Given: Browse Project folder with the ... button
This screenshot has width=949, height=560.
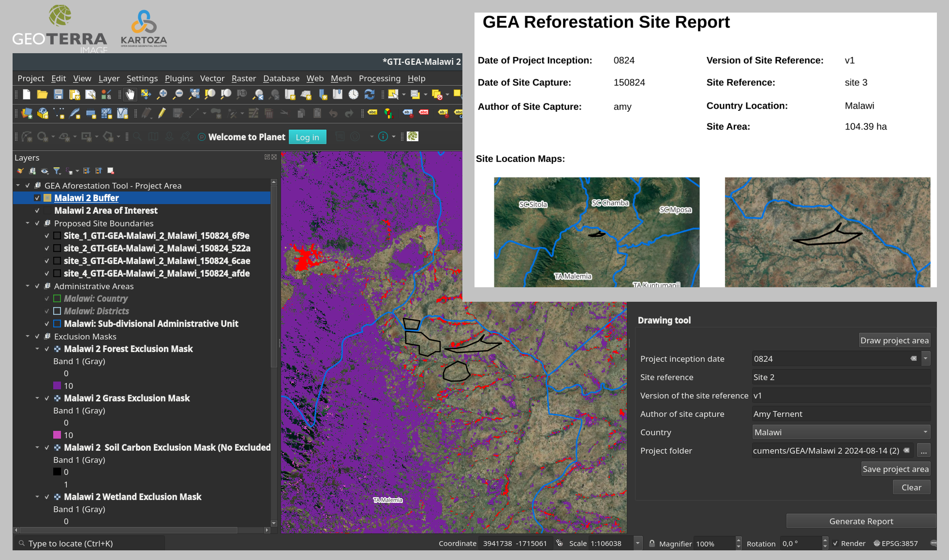Looking at the screenshot, I should click(924, 450).
